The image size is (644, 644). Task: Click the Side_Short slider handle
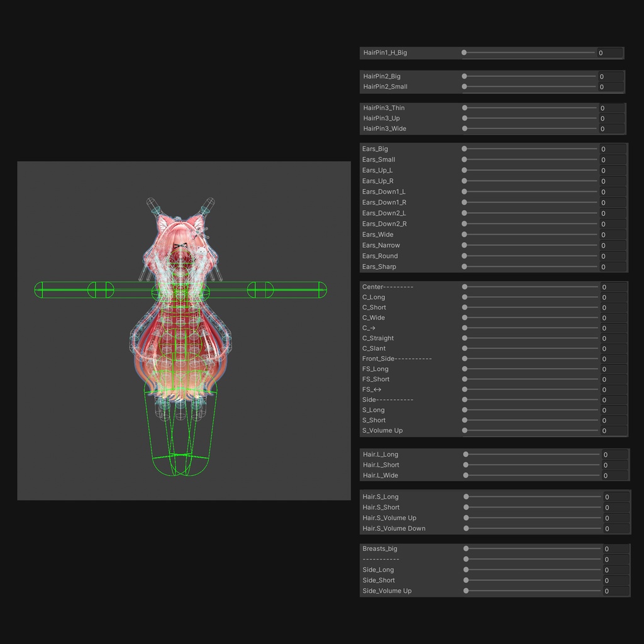467,580
